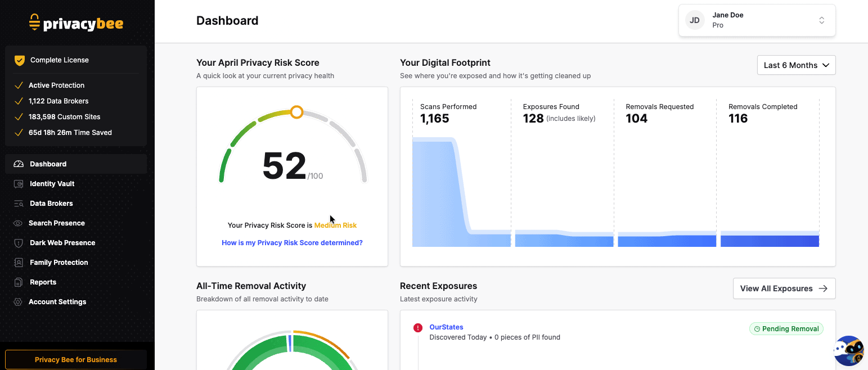Click the Removals Completed chart column

coord(770,173)
